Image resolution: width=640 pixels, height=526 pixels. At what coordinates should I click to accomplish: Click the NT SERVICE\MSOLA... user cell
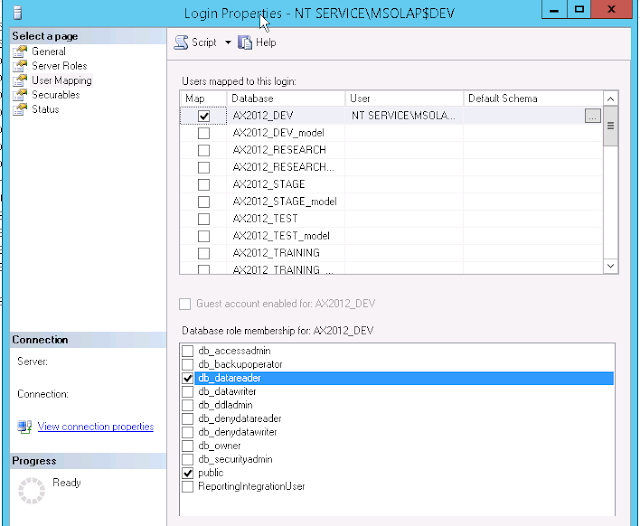tap(403, 115)
